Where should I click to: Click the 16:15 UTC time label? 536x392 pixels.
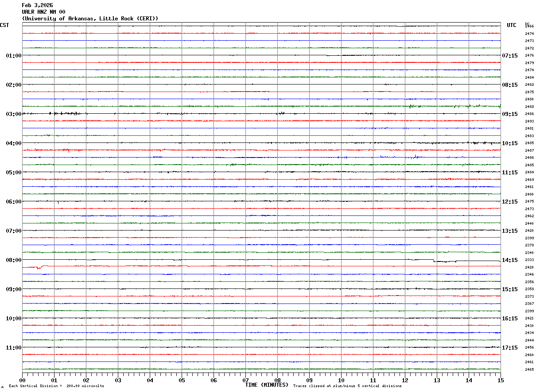[x=510, y=319]
